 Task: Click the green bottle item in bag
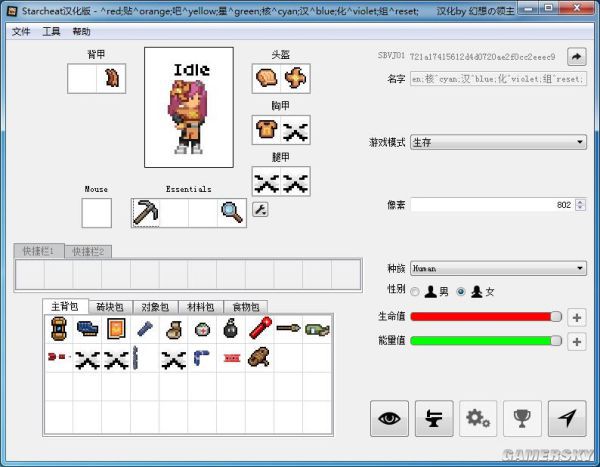(x=317, y=329)
